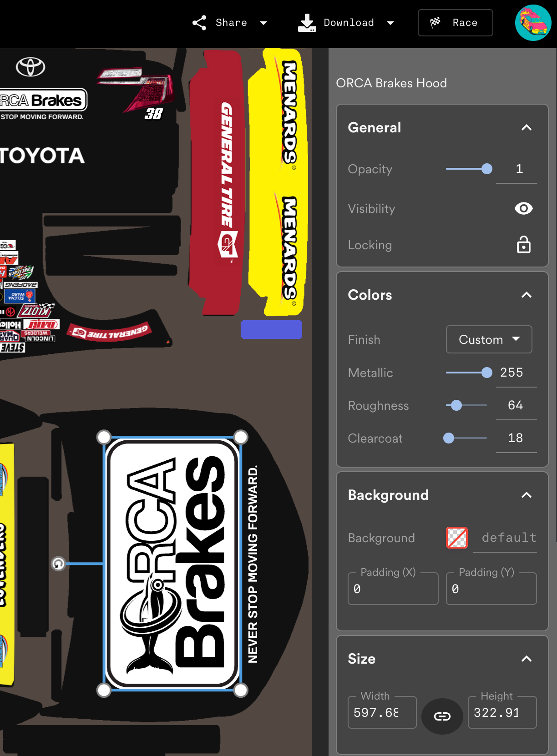Collapse the Size section
The image size is (557, 756).
(x=527, y=659)
